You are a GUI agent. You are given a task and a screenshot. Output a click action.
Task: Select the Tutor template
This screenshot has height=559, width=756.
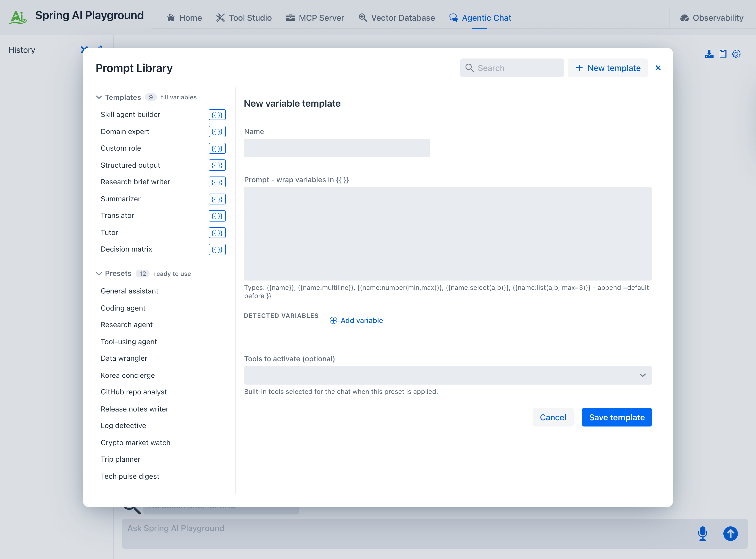tap(109, 232)
